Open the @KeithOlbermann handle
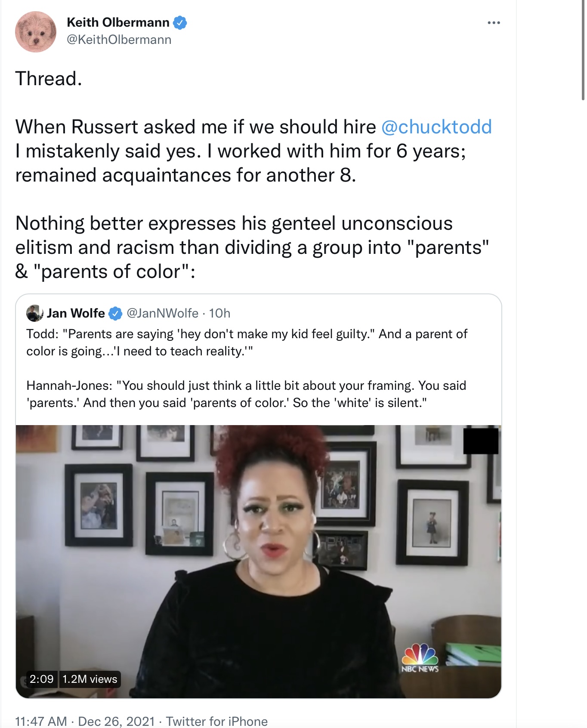The width and height of the screenshot is (587, 728). [x=119, y=40]
